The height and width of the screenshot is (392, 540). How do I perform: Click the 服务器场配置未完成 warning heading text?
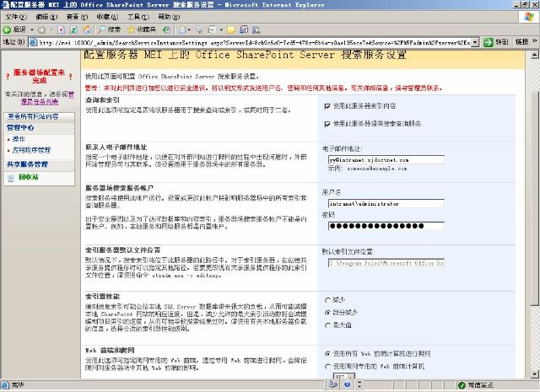coord(40,77)
